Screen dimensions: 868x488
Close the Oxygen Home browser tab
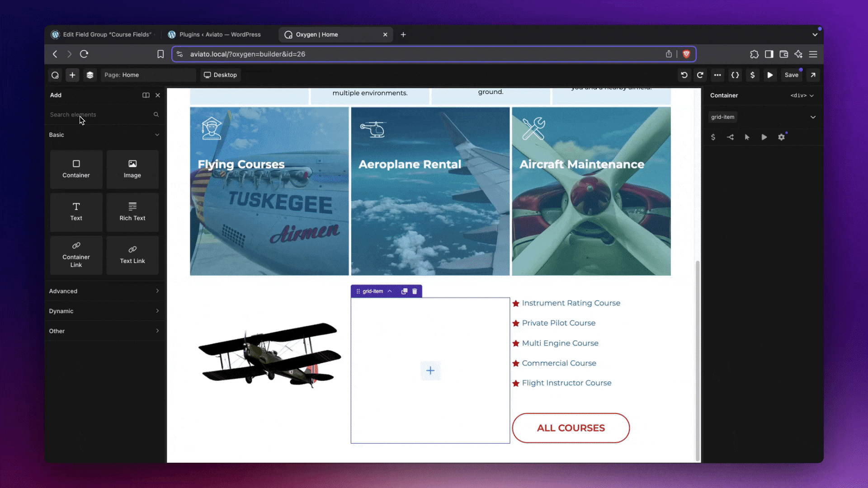385,34
